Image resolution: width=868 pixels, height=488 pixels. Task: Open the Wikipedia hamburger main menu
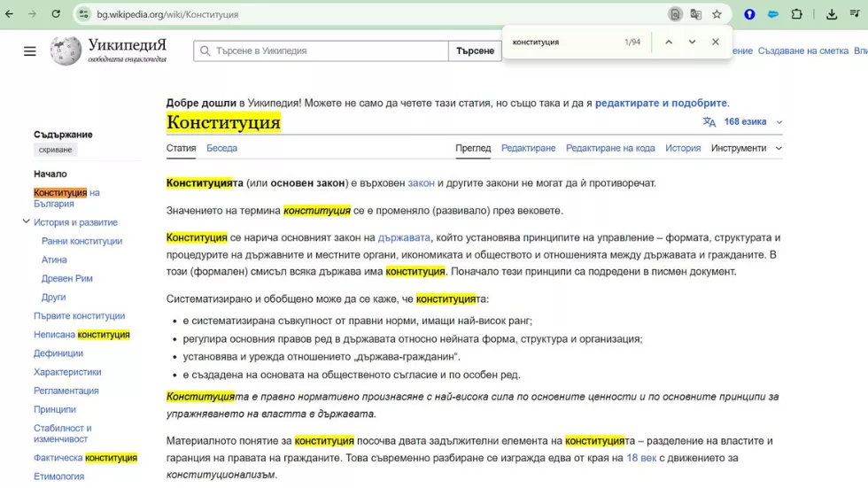click(30, 51)
